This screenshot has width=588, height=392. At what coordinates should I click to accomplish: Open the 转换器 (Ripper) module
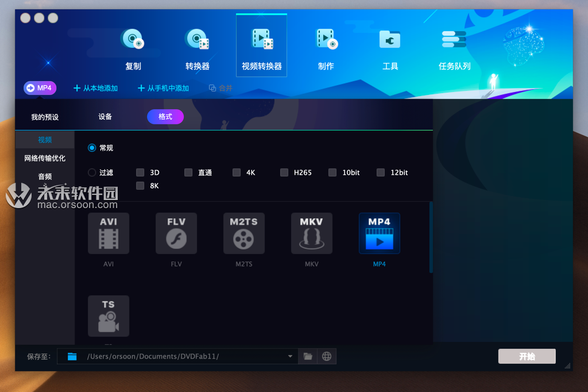coord(198,49)
